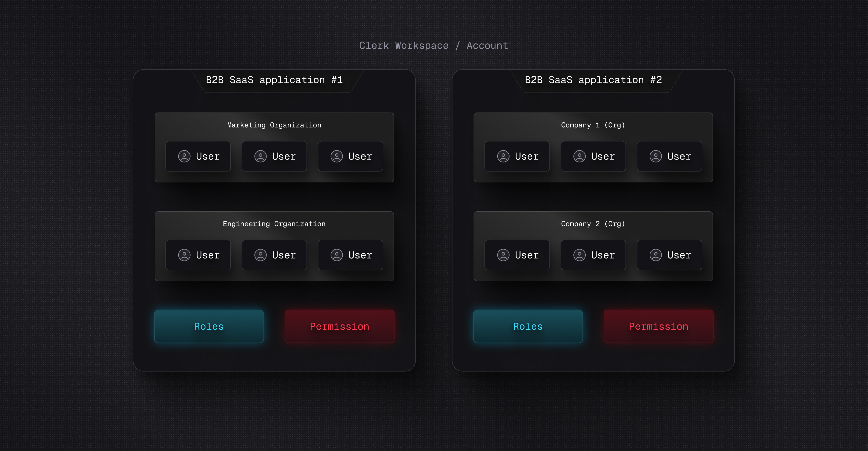Open Permission for B2B SaaS application #2

pos(658,326)
